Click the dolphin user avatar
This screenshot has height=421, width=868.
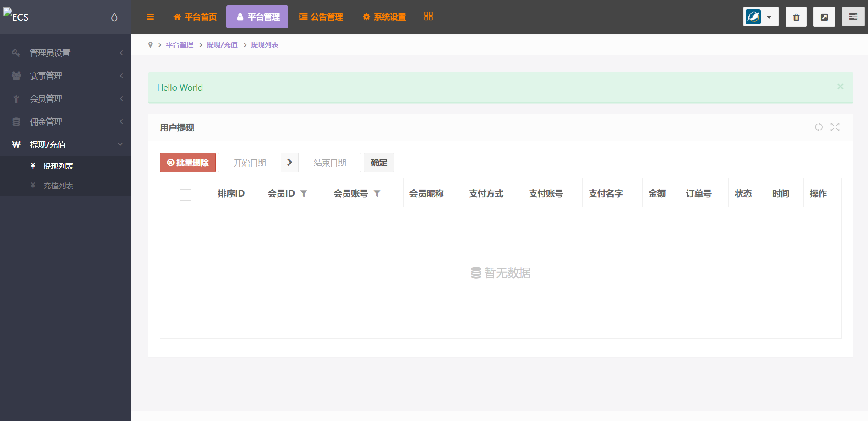click(x=753, y=17)
